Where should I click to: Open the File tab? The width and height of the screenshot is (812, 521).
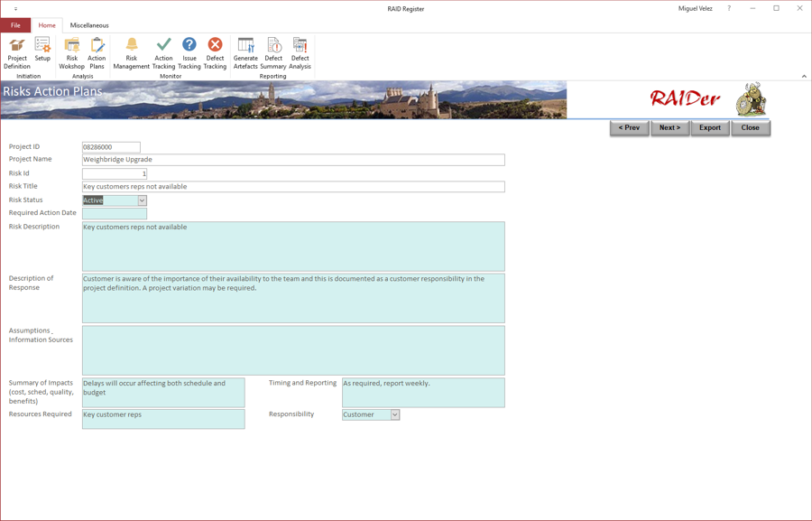pos(15,25)
